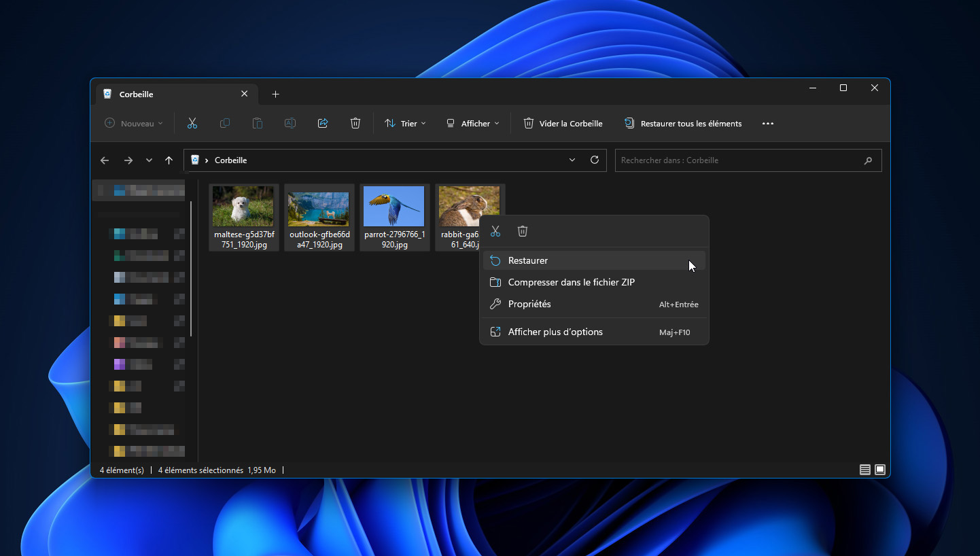Go back with the left arrow
The width and height of the screenshot is (980, 556).
tap(105, 160)
